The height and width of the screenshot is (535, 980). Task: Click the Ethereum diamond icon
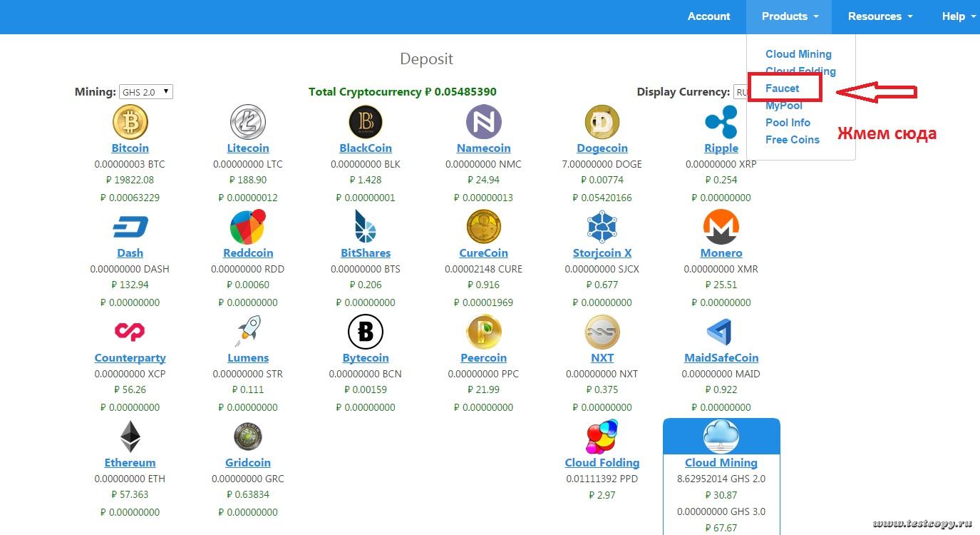click(130, 437)
